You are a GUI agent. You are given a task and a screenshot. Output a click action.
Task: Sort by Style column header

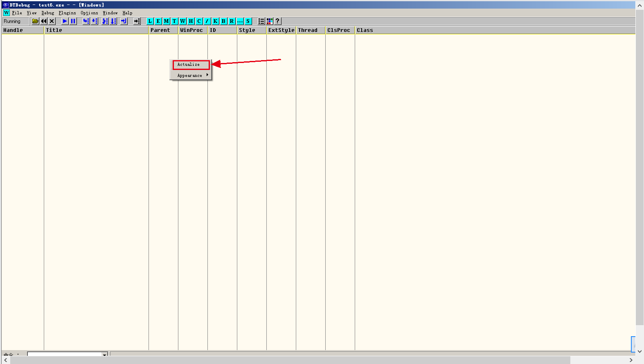click(252, 30)
